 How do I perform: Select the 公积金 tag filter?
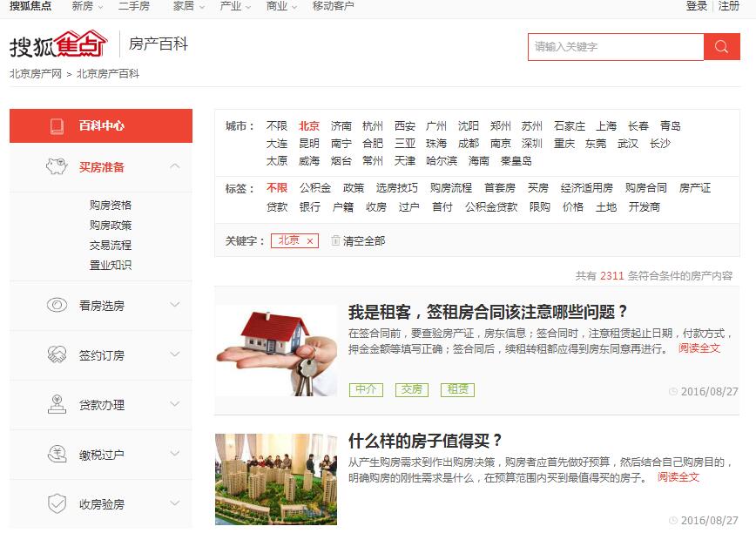[315, 188]
